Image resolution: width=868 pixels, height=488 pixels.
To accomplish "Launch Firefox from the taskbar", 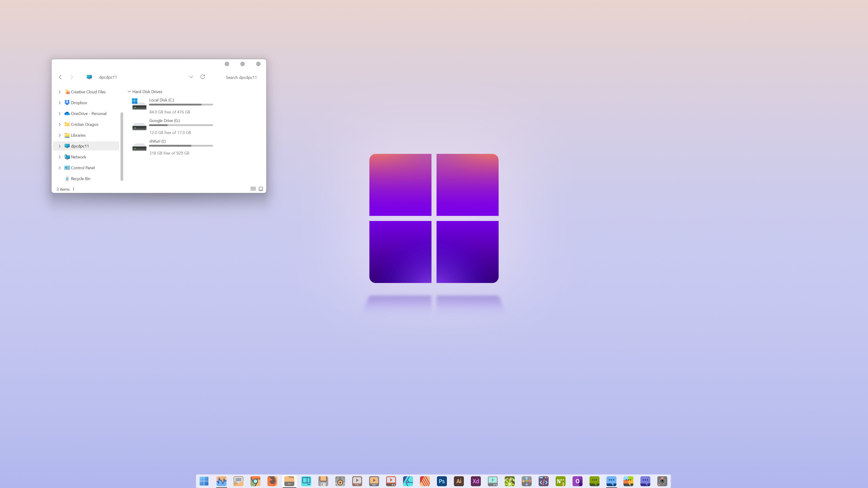I will 272,481.
